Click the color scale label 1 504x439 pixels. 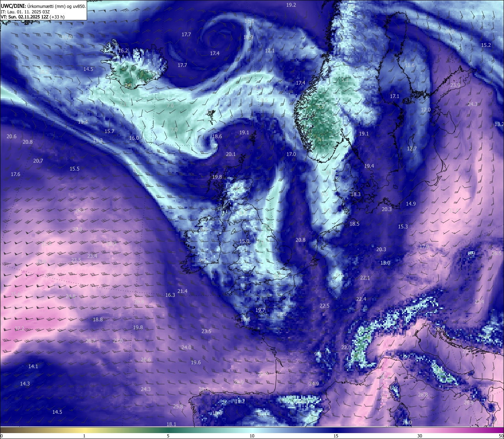[84, 436]
